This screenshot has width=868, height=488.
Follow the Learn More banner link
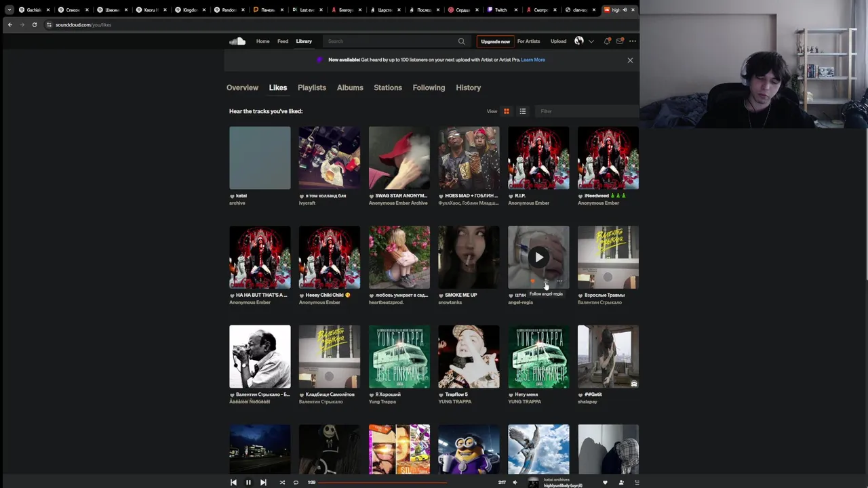(533, 60)
